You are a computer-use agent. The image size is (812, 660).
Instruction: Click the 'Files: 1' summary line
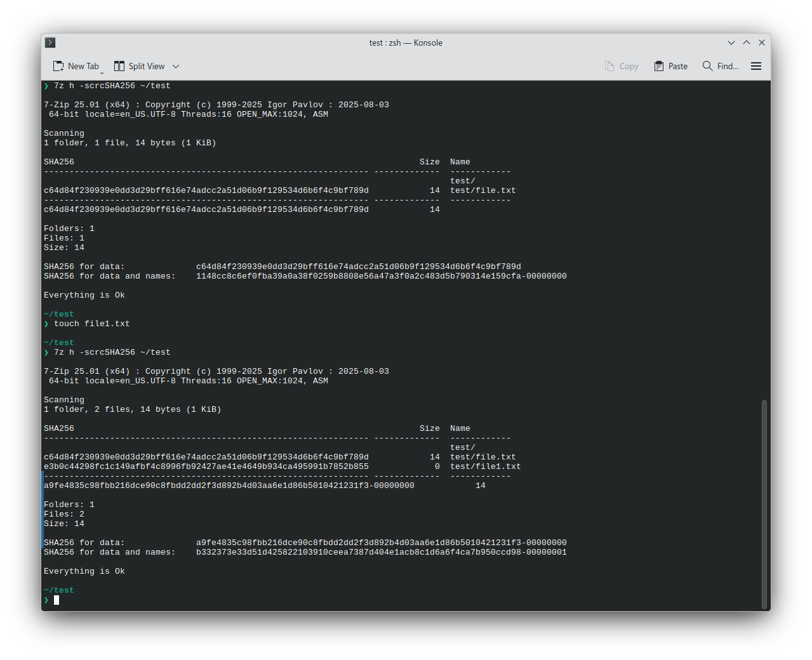point(64,238)
